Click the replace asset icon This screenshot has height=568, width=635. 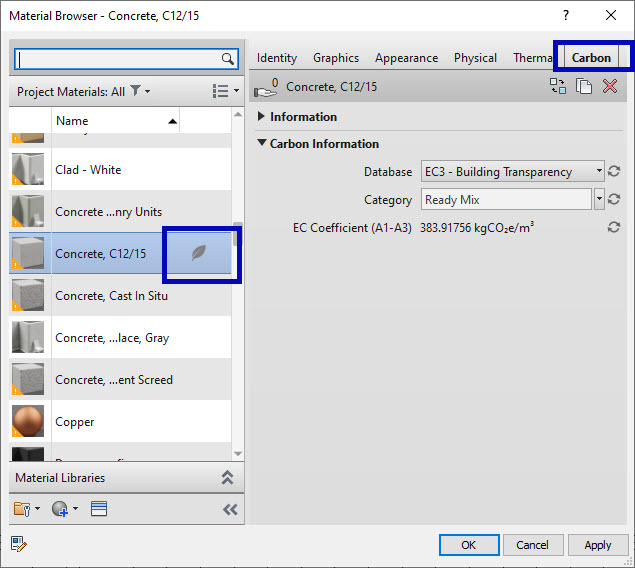pos(558,86)
